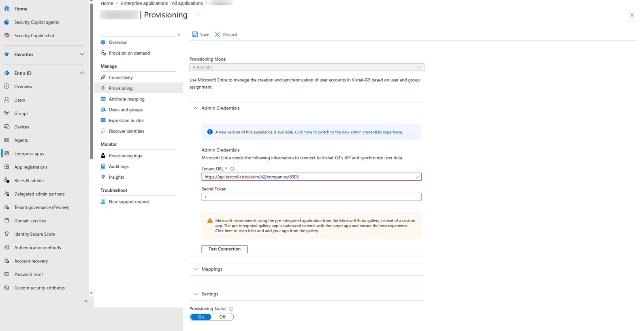The width and height of the screenshot is (644, 331).
Task: Open Audit logs
Action: click(119, 167)
